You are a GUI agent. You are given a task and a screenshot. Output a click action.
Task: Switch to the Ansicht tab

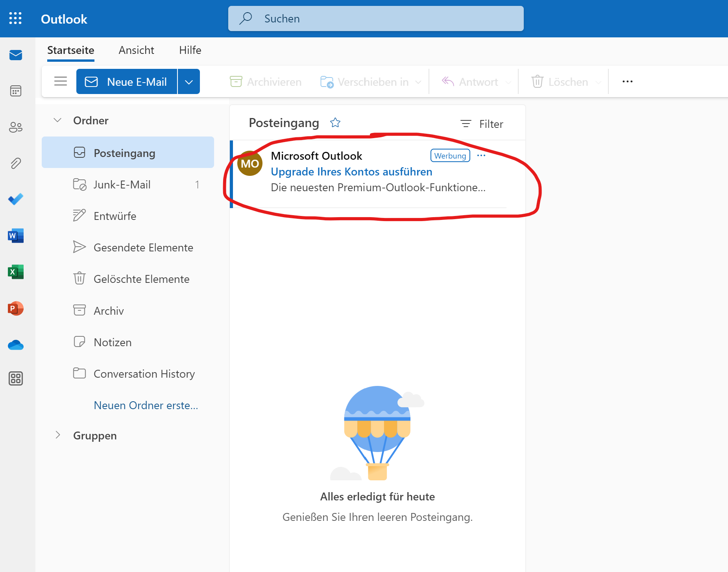click(x=136, y=50)
